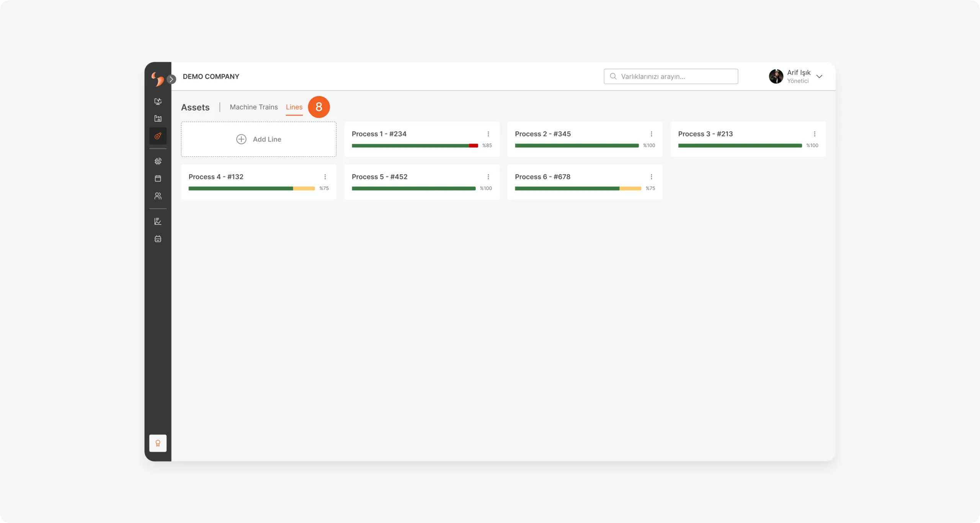Open options menu for Process 1 - #234
980x523 pixels.
488,134
